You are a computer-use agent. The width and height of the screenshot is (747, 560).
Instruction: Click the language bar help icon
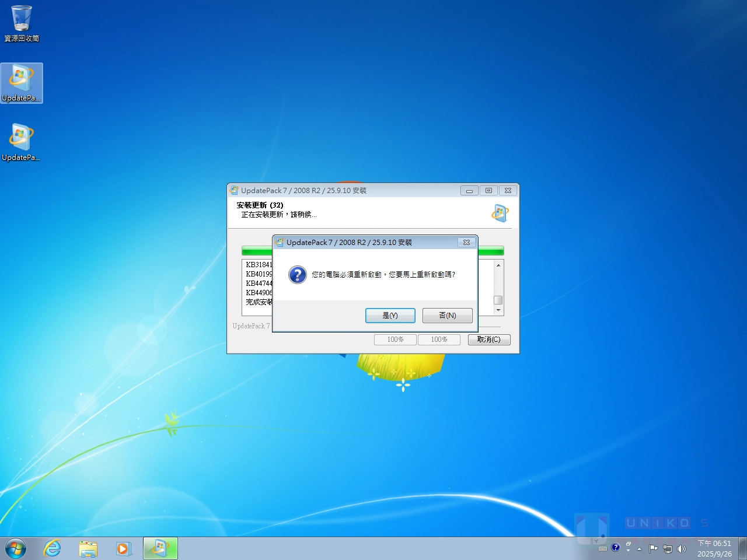(x=615, y=548)
